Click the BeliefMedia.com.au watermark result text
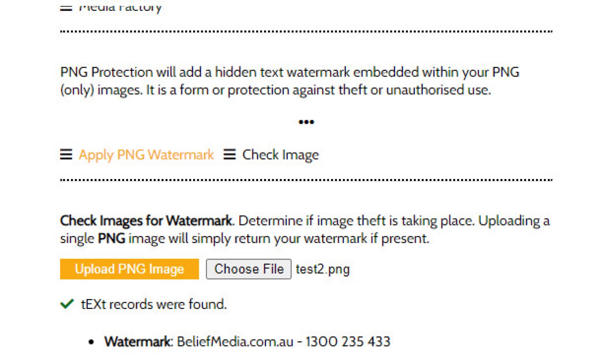Screen dimensions: 601x364 (x=235, y=342)
